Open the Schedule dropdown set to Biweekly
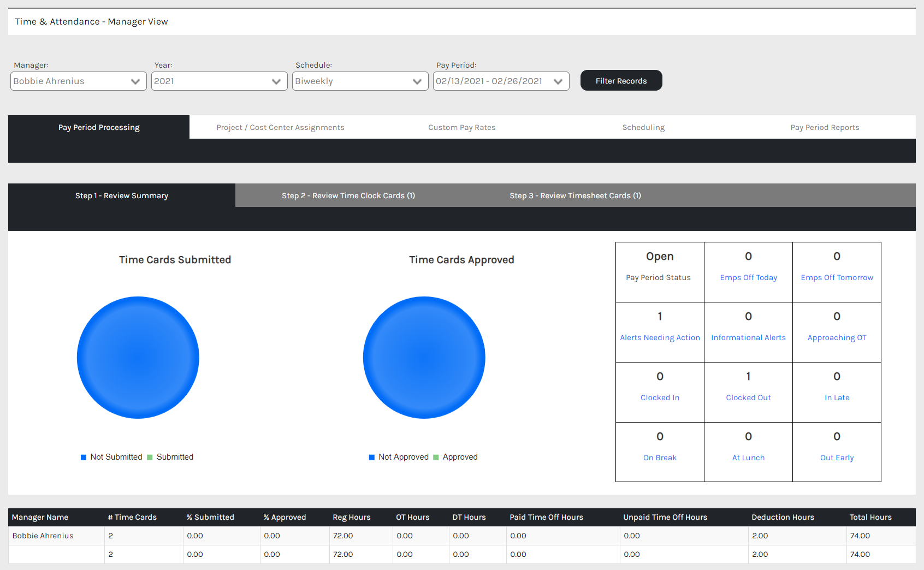 pyautogui.click(x=360, y=81)
